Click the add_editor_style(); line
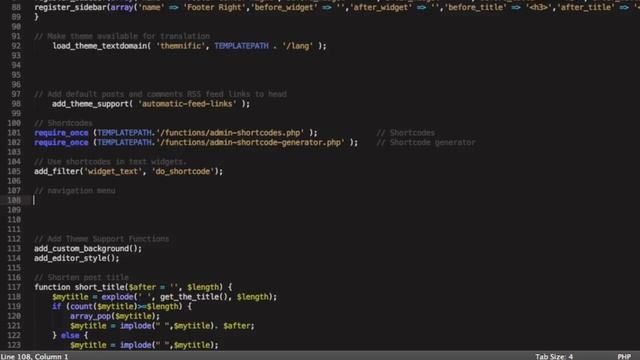 click(x=77, y=258)
